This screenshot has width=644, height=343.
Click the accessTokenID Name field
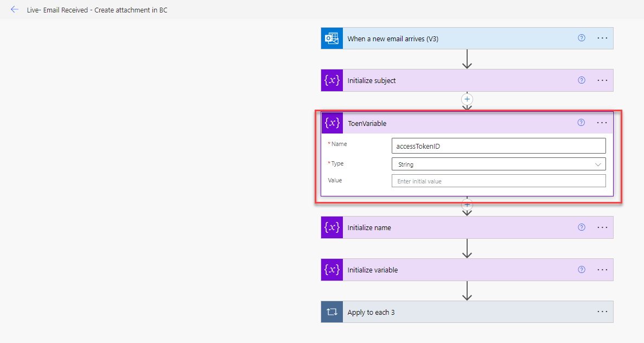[499, 145]
